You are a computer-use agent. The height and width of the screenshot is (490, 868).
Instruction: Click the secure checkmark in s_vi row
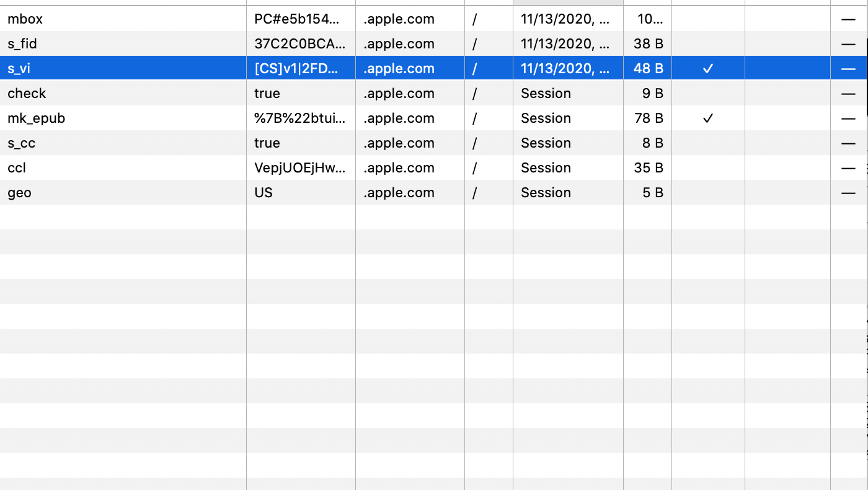[x=708, y=69]
